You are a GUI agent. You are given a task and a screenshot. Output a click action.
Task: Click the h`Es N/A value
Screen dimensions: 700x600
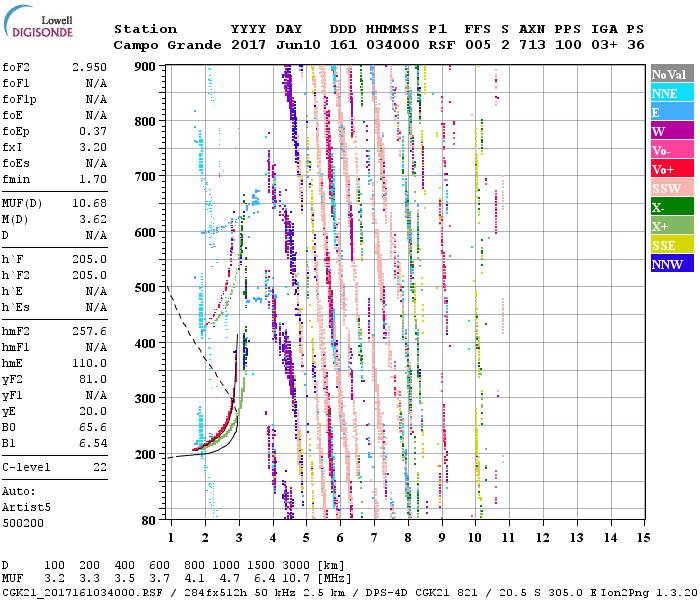click(96, 308)
